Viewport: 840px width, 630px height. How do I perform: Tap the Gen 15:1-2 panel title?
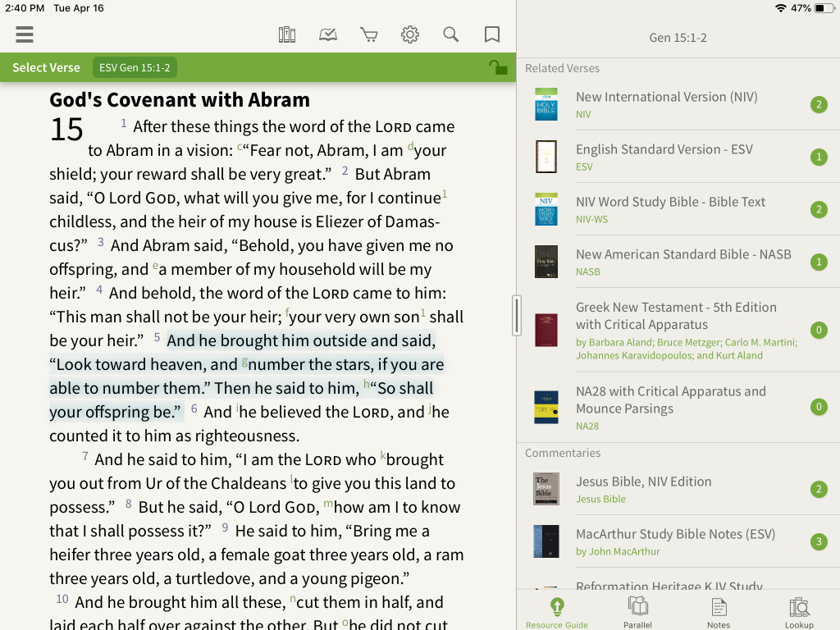(x=678, y=38)
